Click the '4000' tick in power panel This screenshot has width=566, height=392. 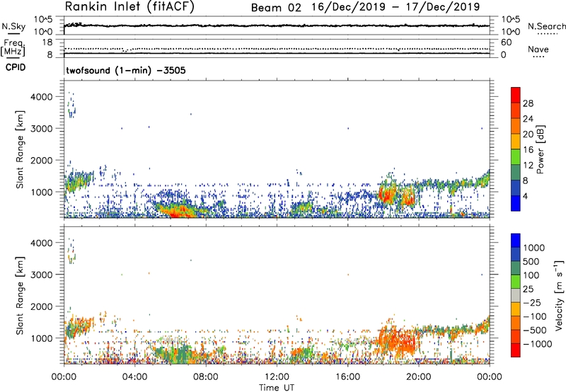pos(41,97)
